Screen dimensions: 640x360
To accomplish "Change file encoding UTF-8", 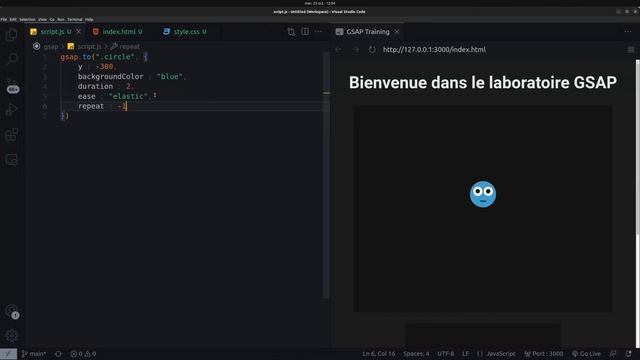I will coord(445,354).
